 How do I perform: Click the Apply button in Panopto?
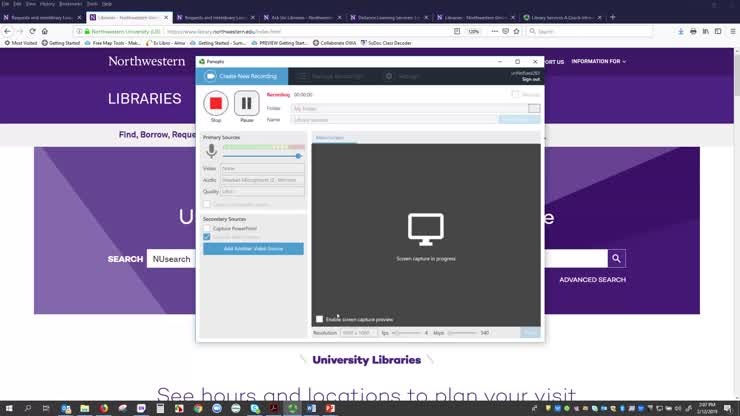coord(530,333)
